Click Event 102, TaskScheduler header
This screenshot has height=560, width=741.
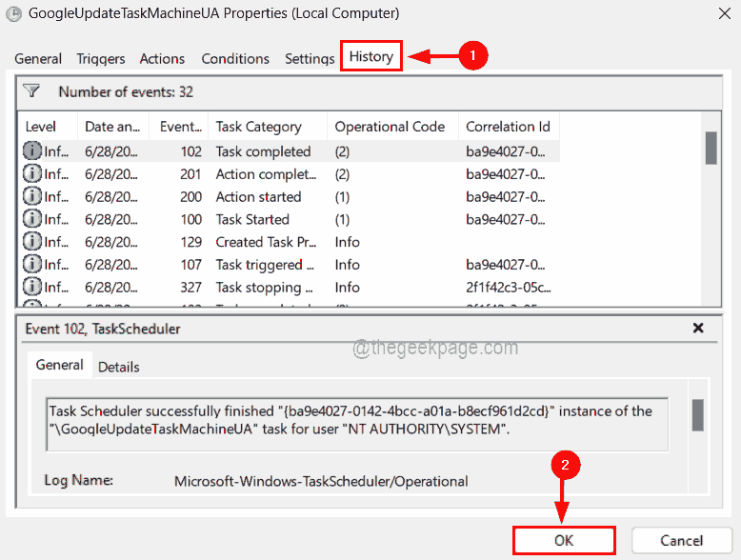click(x=103, y=329)
